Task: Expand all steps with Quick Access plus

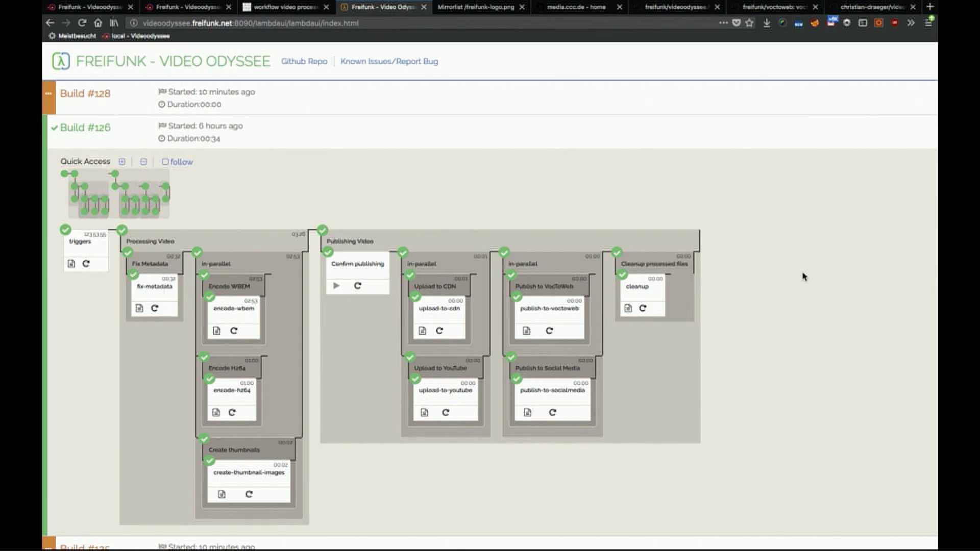Action: click(122, 162)
